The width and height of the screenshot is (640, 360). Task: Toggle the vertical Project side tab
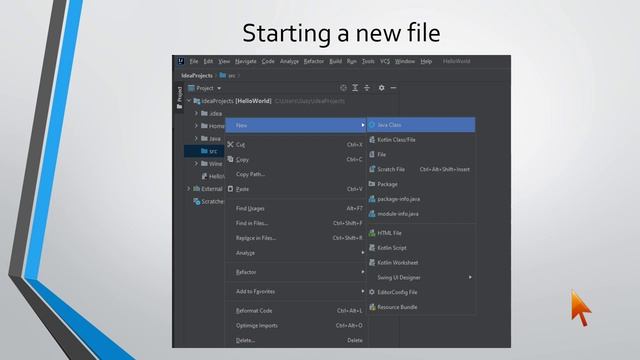179,98
